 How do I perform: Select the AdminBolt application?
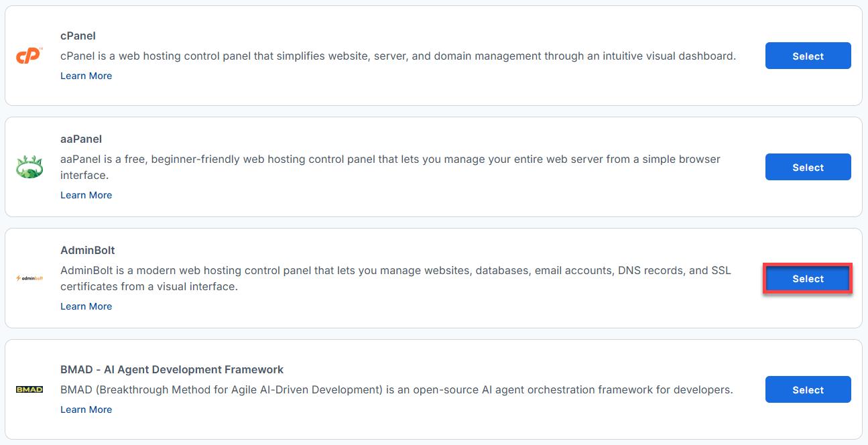click(x=808, y=278)
